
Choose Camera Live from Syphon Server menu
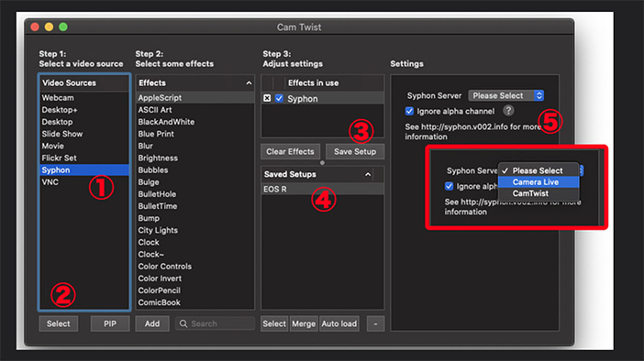(539, 182)
